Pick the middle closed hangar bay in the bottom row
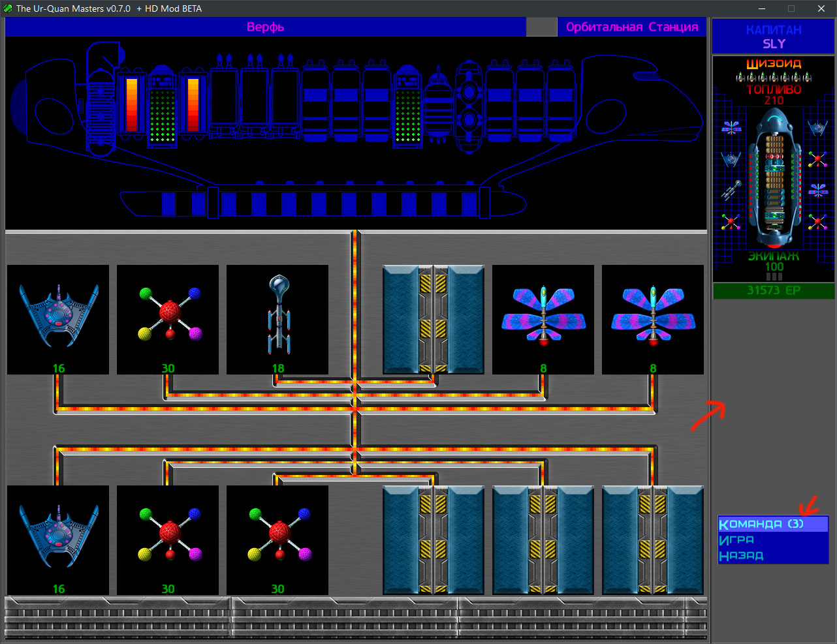Viewport: 837px width, 644px height. [x=543, y=540]
